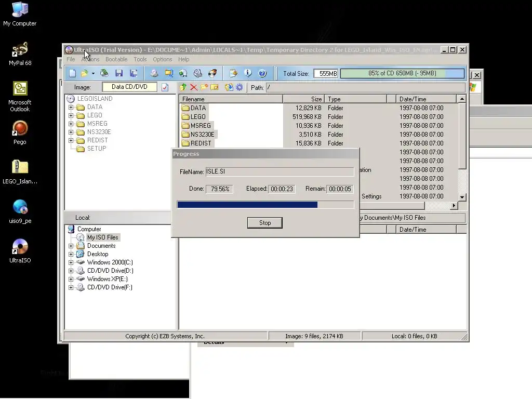Expand the Documents node in Local tree
This screenshot has height=399, width=532.
pyautogui.click(x=71, y=246)
